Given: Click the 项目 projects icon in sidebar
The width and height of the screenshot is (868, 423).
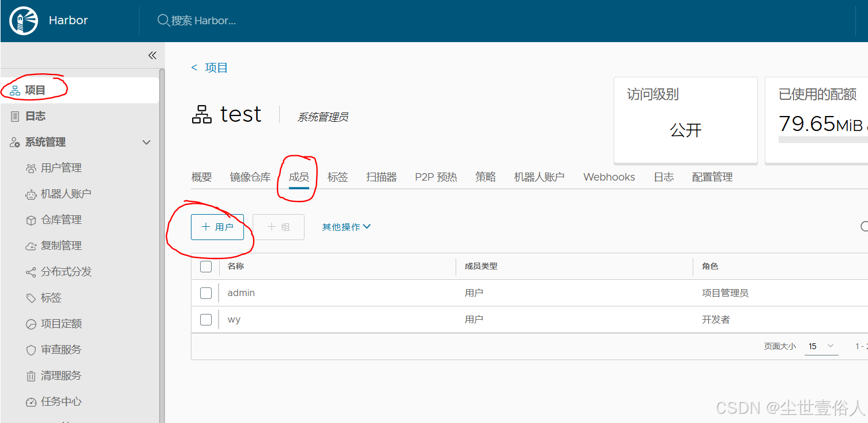Looking at the screenshot, I should pyautogui.click(x=15, y=91).
